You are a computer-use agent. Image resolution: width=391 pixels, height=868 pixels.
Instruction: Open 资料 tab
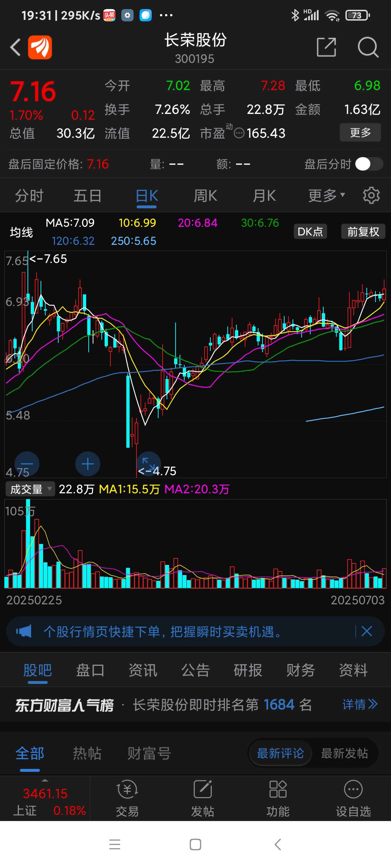tap(353, 670)
